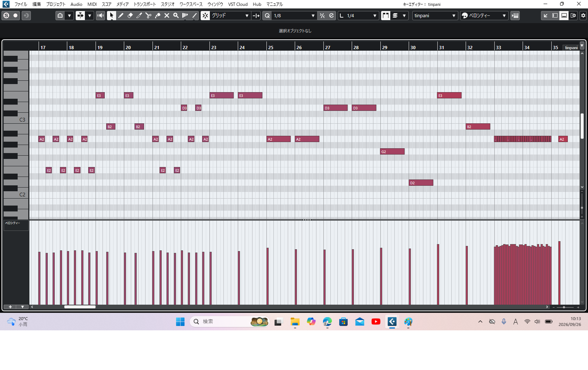Open the tinpani part selector dropdown
The image size is (588, 370).
[x=435, y=15]
